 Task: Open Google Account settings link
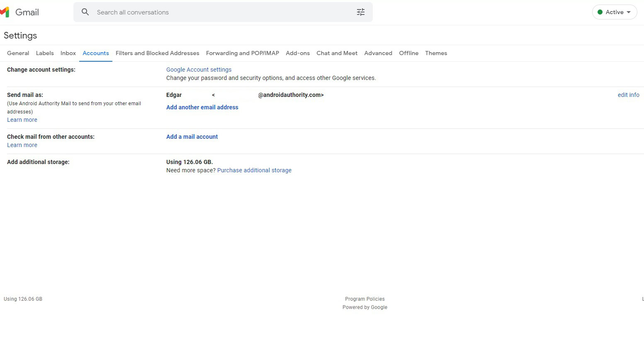tap(199, 70)
